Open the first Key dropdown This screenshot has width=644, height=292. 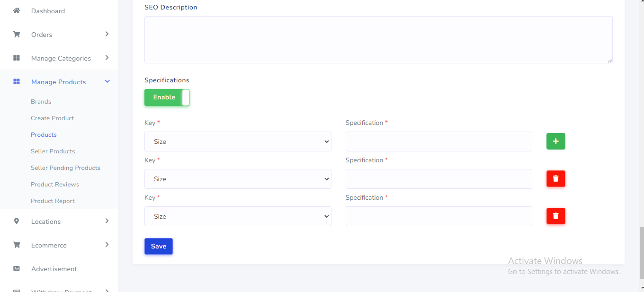pos(238,142)
